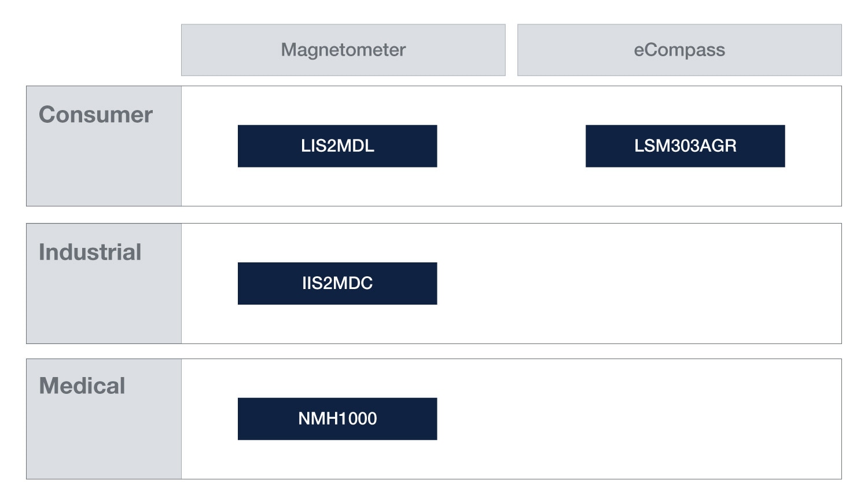Viewport: 868px width, 501px height.
Task: Click the word eCompass at the top
Action: 679,50
